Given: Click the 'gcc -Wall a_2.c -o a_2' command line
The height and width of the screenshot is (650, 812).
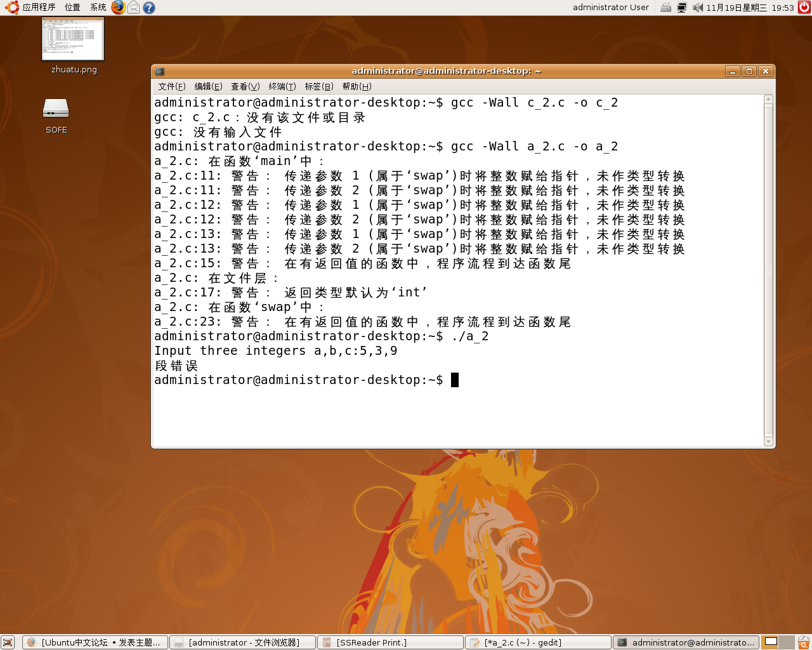Looking at the screenshot, I should point(386,147).
